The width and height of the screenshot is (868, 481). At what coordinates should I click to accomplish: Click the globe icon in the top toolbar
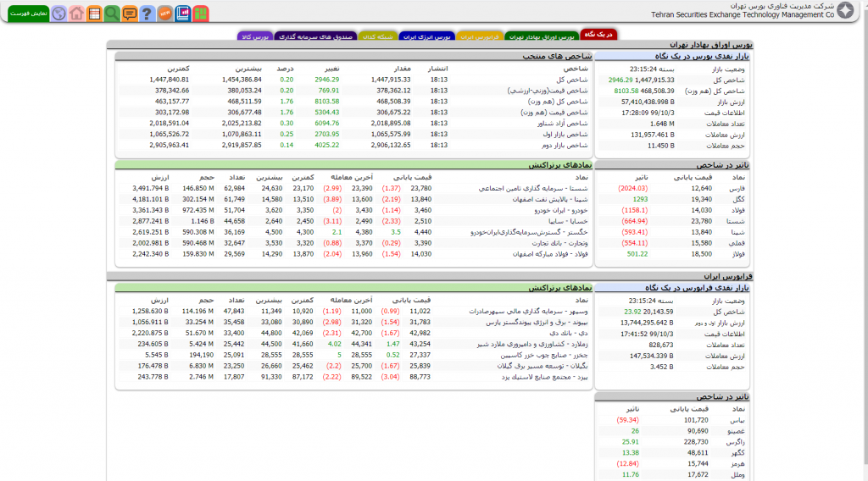(58, 14)
